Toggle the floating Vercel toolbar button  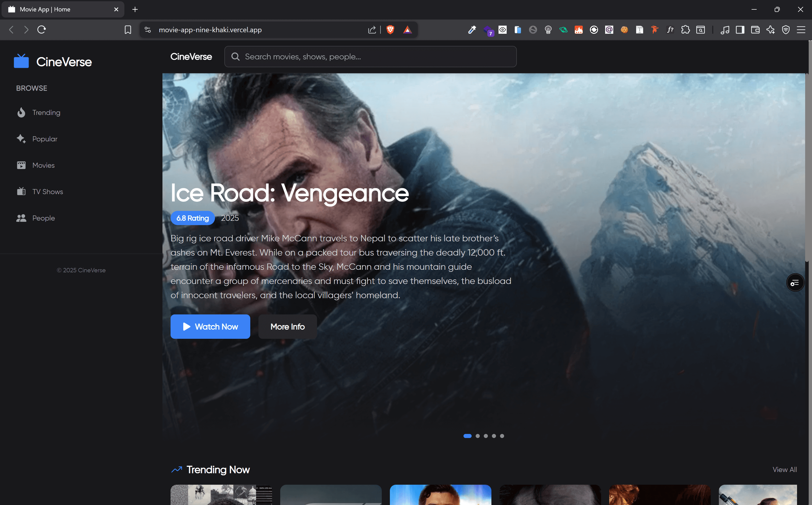(795, 282)
